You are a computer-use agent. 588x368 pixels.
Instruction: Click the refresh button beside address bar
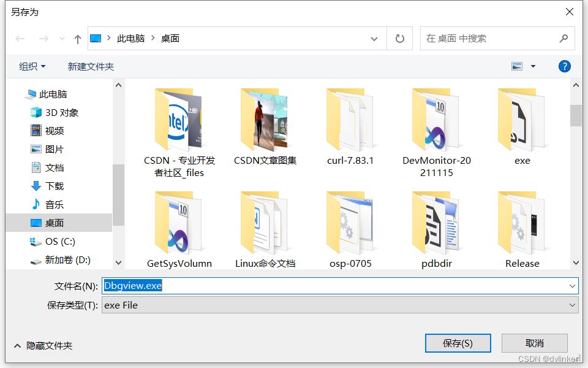click(400, 39)
